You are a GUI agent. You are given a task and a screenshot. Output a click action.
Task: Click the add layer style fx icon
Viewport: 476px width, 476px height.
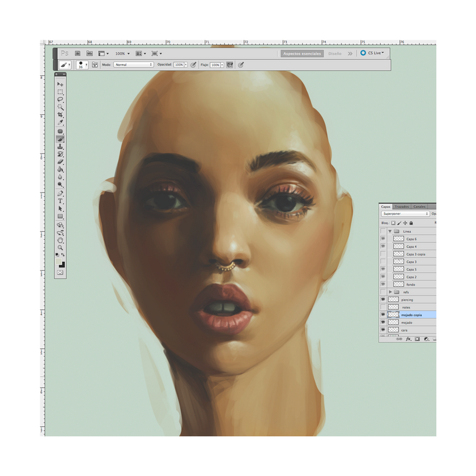coord(408,339)
